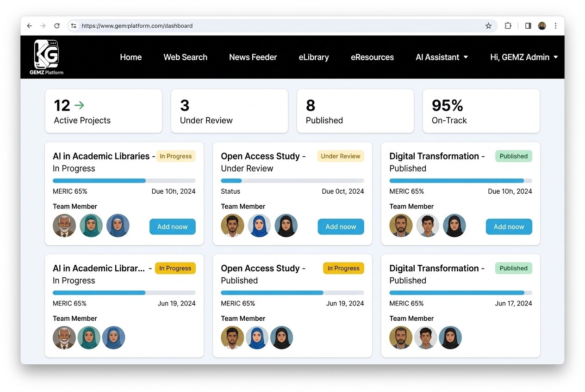Click progress bar in Open Access Study Under Review card

point(292,181)
